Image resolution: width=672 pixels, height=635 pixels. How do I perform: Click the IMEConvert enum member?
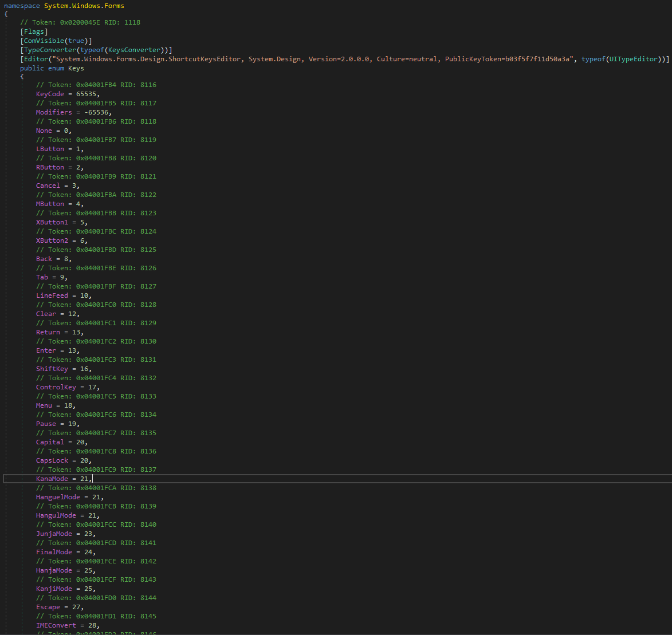[56, 626]
